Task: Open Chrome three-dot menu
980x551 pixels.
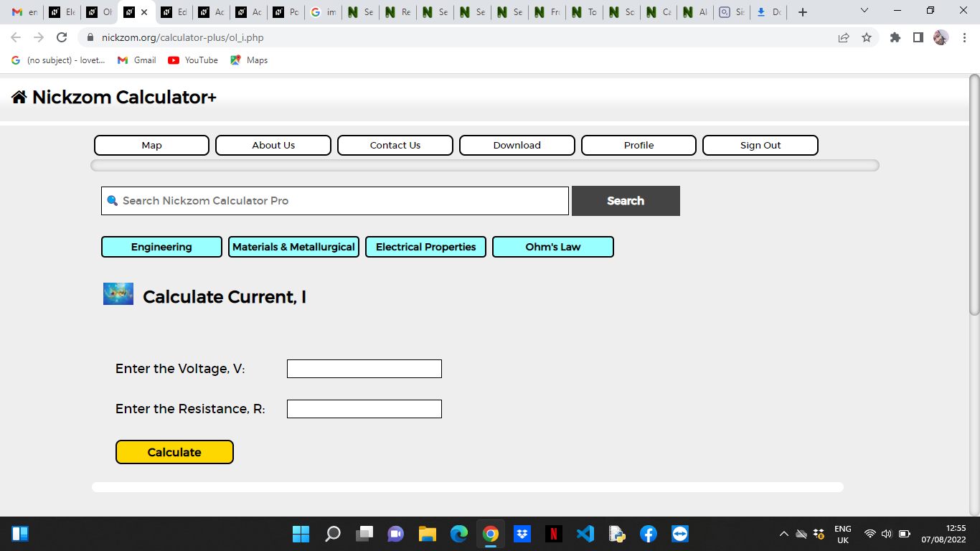Action: [965, 37]
